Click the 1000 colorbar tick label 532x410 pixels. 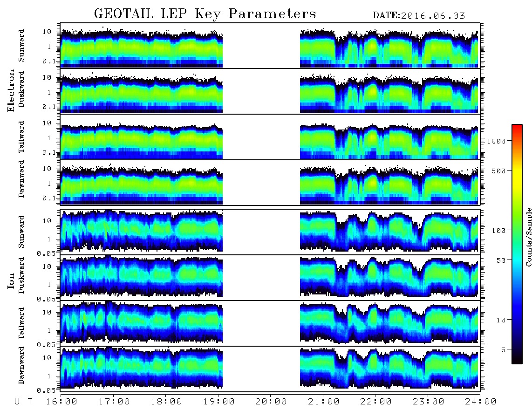coord(496,141)
